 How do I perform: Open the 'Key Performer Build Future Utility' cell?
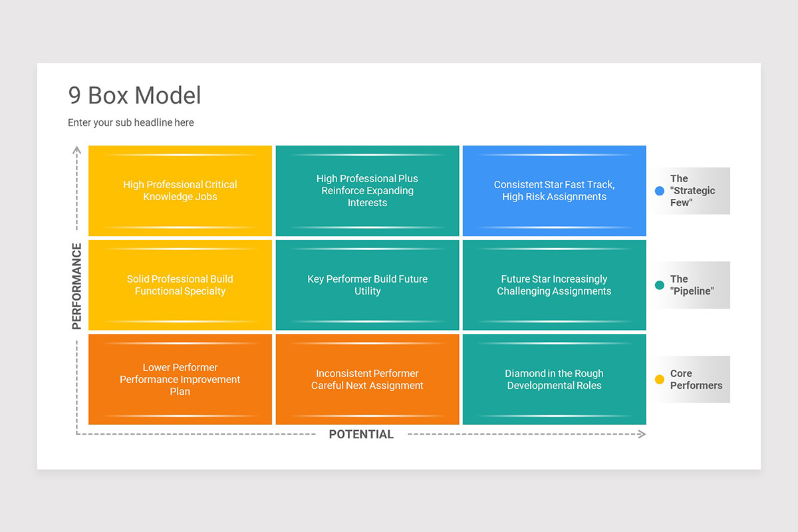point(367,285)
